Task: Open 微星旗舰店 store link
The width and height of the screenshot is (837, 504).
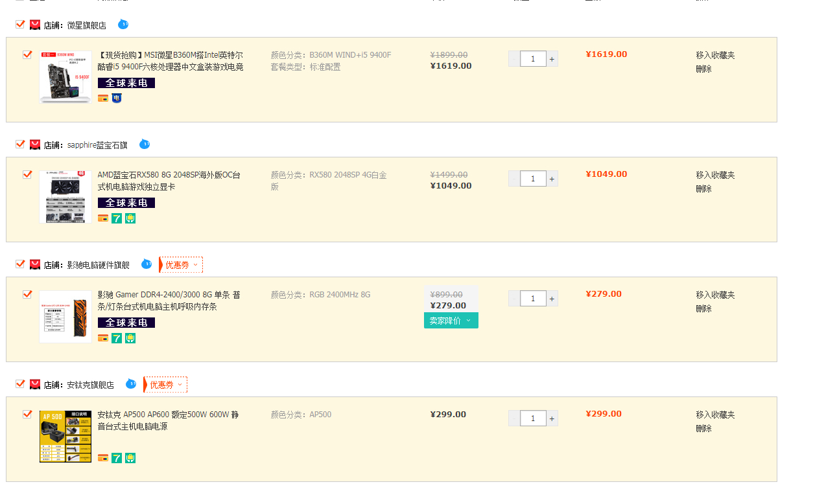Action: tap(87, 25)
